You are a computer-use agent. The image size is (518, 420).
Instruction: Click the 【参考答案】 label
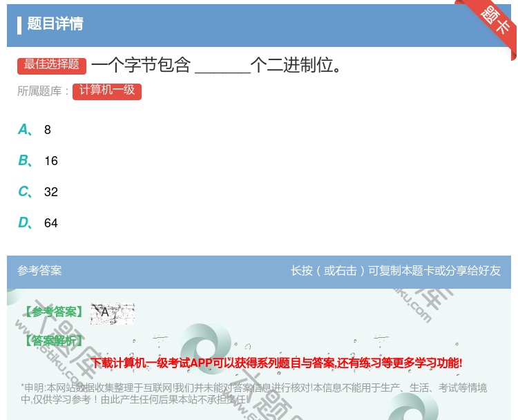point(54,312)
